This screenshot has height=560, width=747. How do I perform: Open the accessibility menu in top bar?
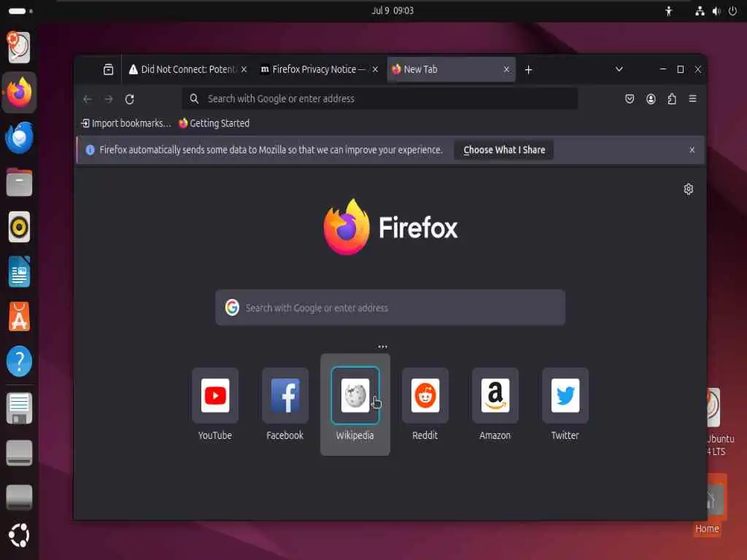tap(668, 11)
